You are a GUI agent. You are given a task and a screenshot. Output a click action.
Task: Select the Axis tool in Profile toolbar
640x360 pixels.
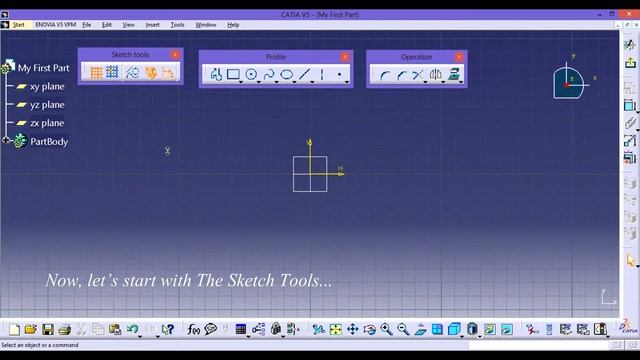click(x=322, y=74)
